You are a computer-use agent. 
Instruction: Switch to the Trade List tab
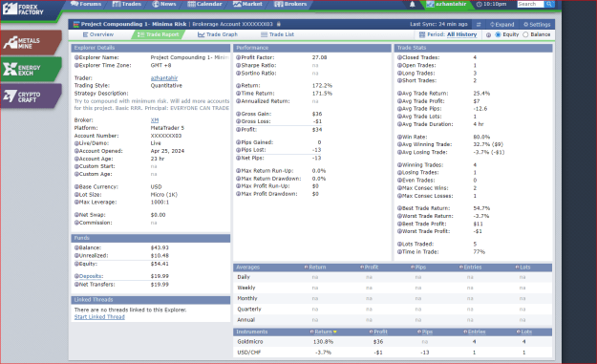[277, 34]
